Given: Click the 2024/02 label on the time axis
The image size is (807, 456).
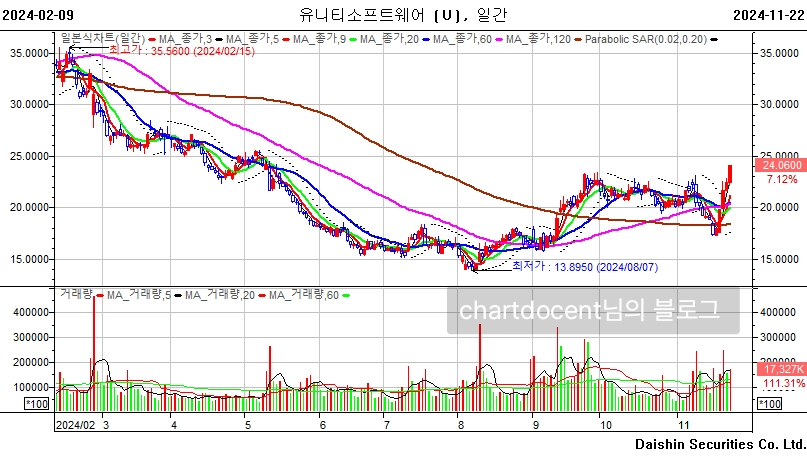Looking at the screenshot, I should 76,425.
